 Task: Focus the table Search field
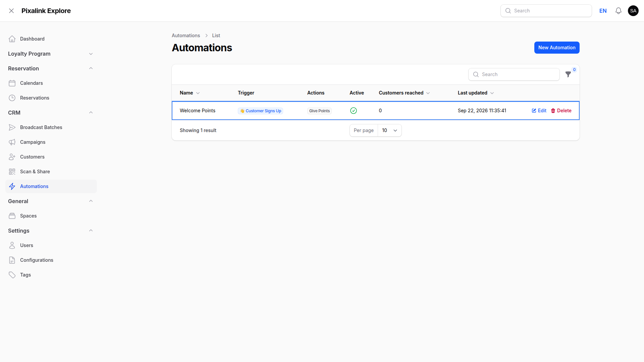514,74
